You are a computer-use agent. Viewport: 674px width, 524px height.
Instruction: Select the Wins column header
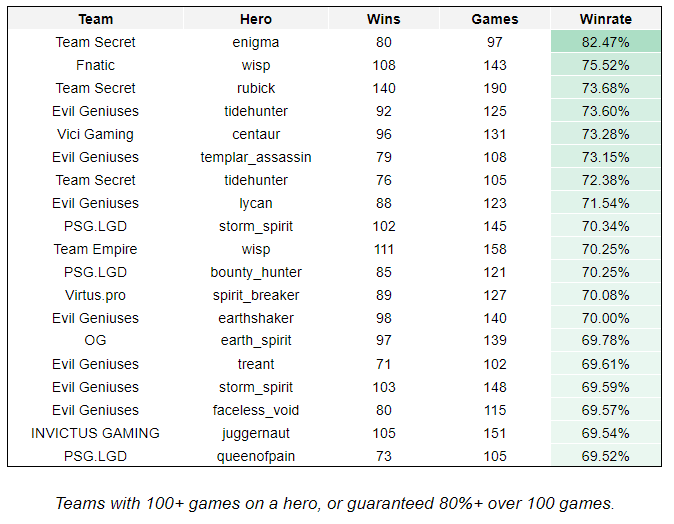point(383,19)
